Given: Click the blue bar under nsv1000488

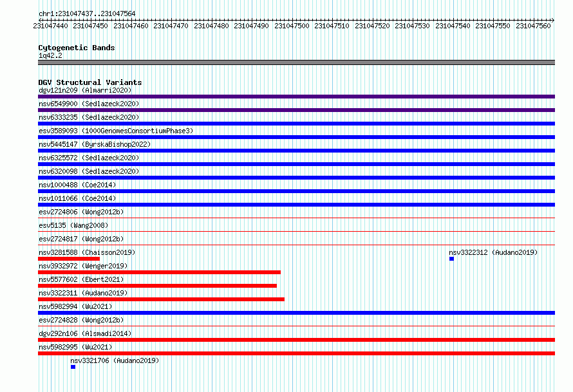Looking at the screenshot, I should 296,191.
